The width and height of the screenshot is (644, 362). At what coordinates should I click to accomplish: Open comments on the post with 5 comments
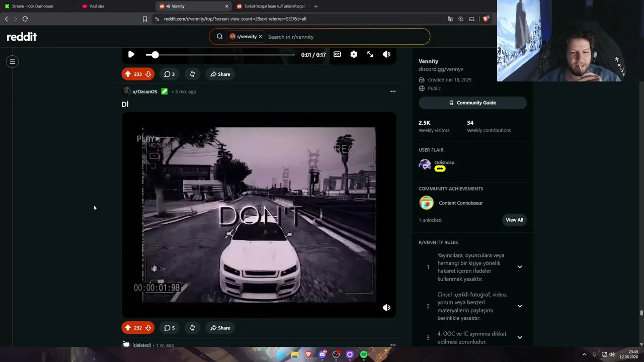click(170, 328)
